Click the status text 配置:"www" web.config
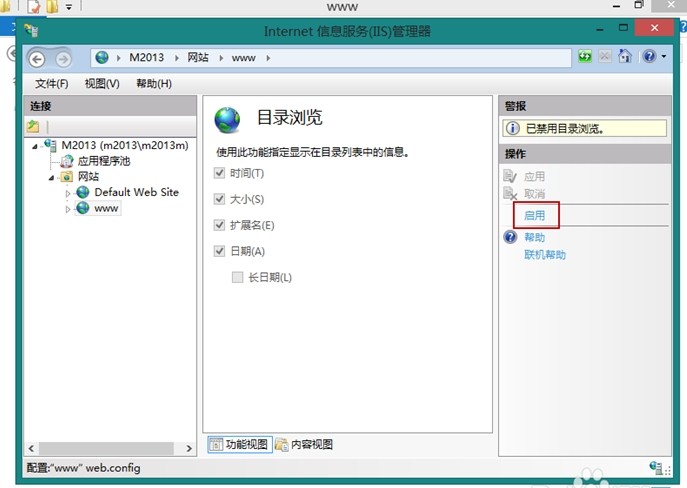This screenshot has width=687, height=488. 83,468
